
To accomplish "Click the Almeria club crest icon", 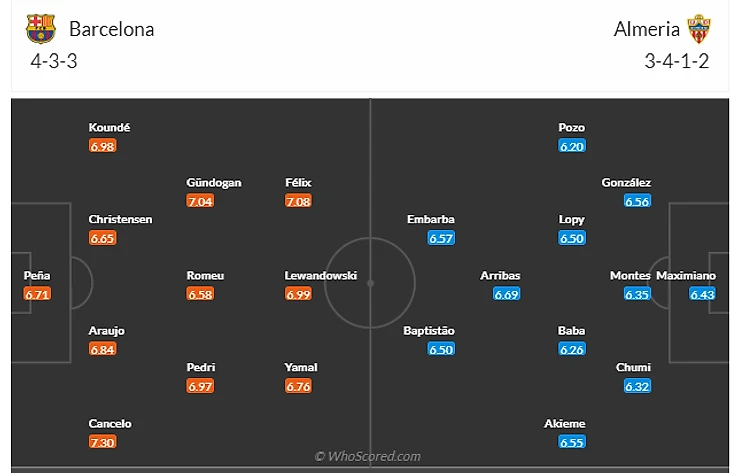I will click(698, 29).
